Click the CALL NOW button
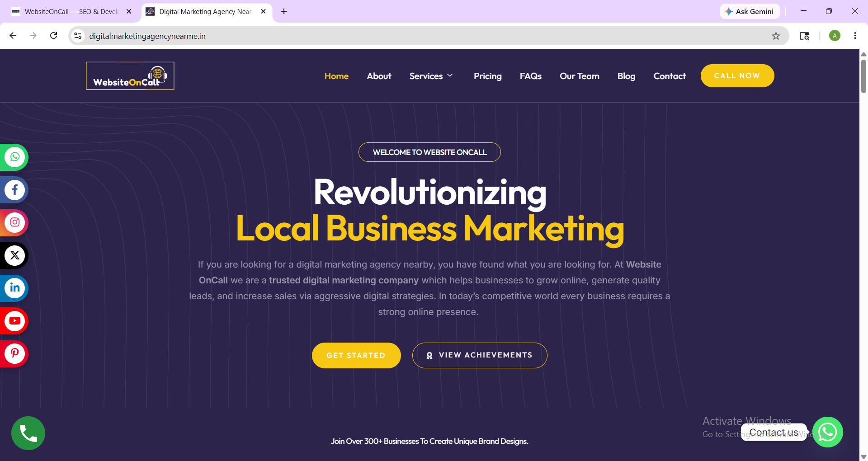 click(737, 75)
